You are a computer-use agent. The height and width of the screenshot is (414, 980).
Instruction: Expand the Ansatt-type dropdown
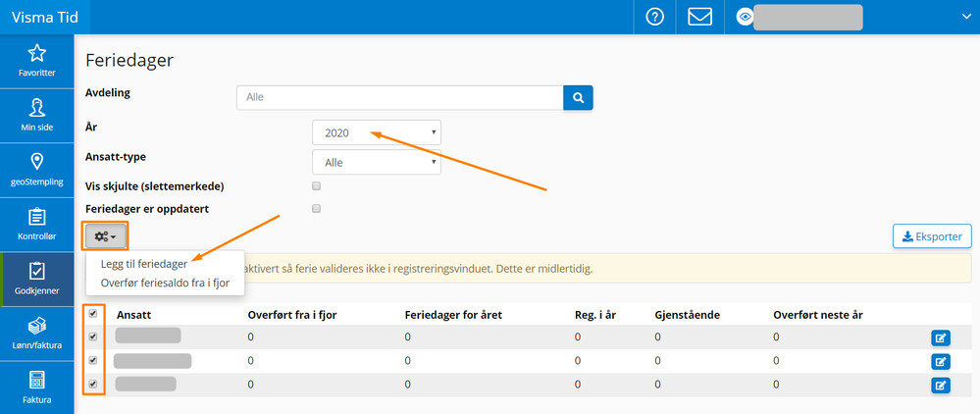(377, 163)
